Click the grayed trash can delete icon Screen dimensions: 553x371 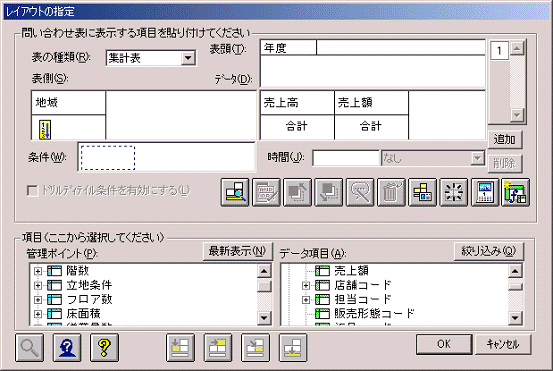pyautogui.click(x=391, y=192)
